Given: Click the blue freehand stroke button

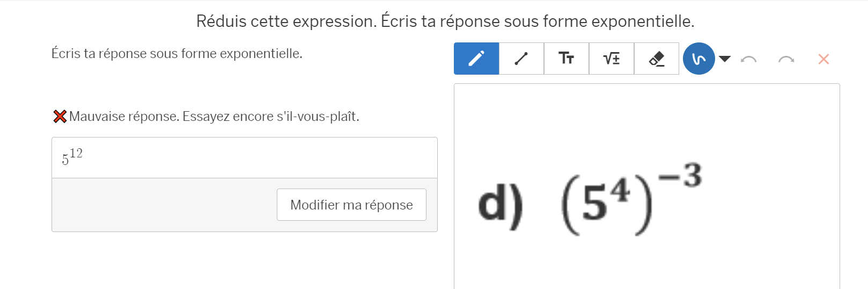Looking at the screenshot, I should click(698, 59).
